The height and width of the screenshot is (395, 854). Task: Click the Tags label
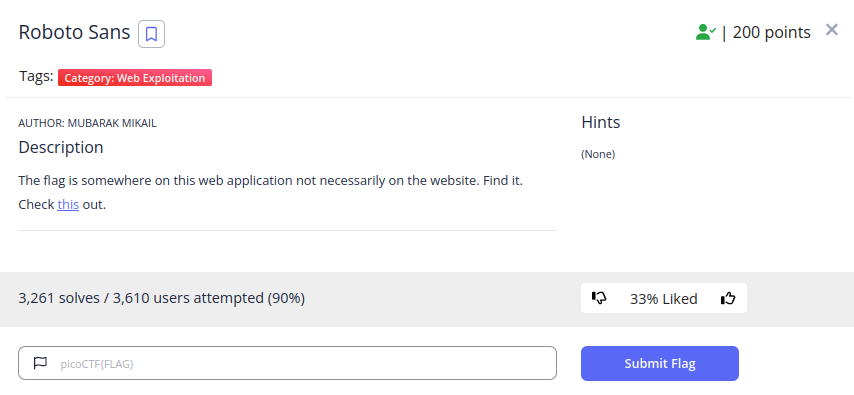pos(36,76)
